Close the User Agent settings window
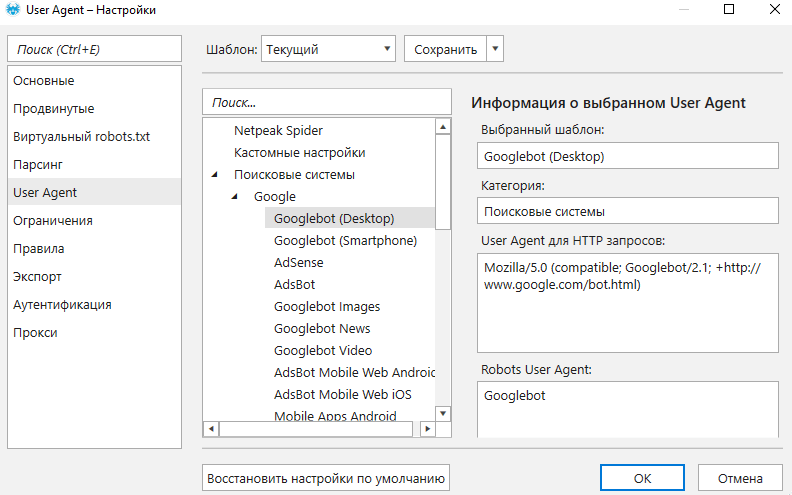Viewport: 792px width, 495px height. tap(774, 9)
